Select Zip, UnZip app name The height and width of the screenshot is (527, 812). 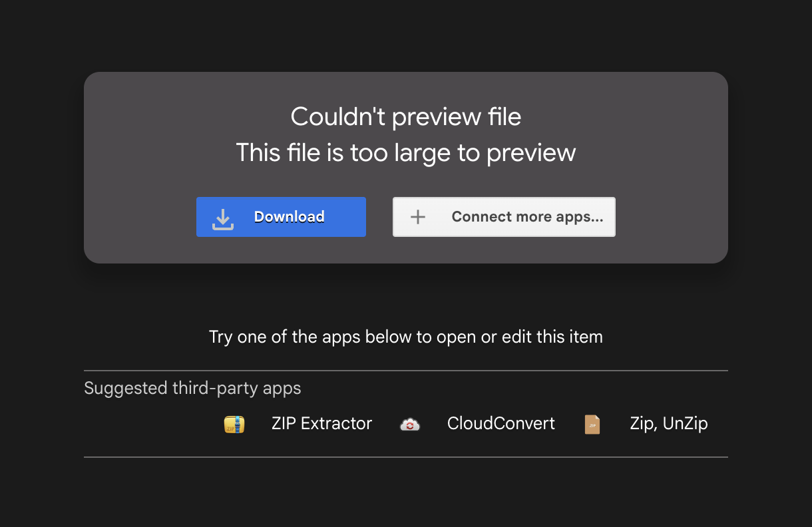(x=668, y=424)
